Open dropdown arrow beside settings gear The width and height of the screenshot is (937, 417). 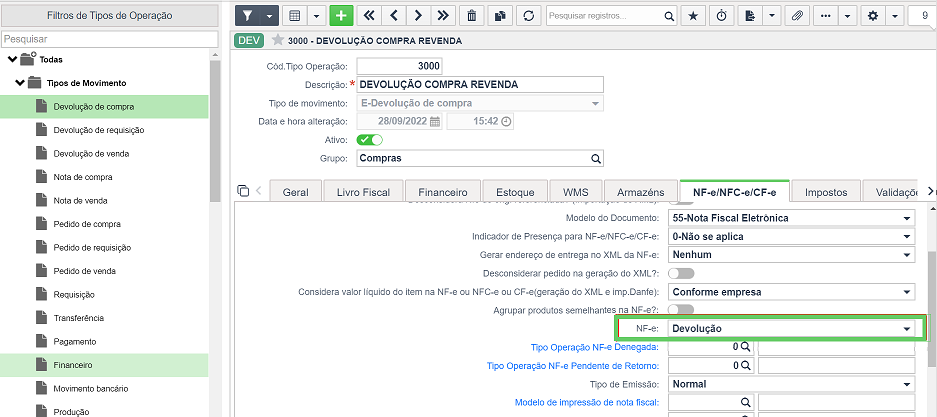pos(895,16)
